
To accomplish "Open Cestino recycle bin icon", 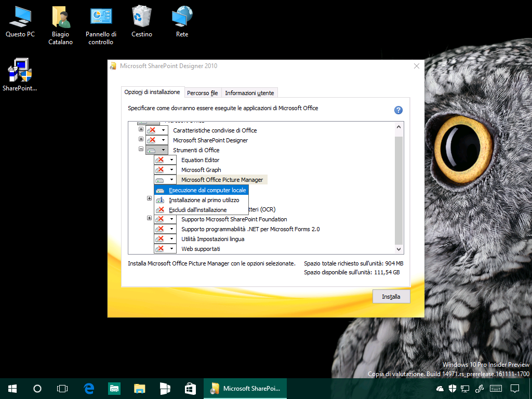I will [141, 21].
